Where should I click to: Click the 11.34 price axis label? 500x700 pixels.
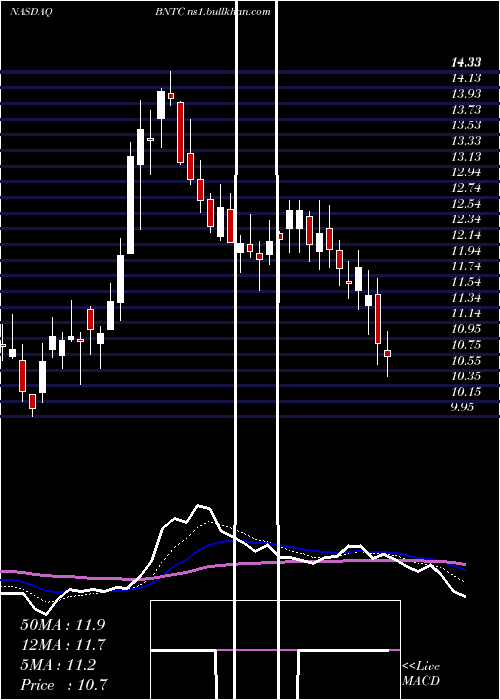click(466, 299)
